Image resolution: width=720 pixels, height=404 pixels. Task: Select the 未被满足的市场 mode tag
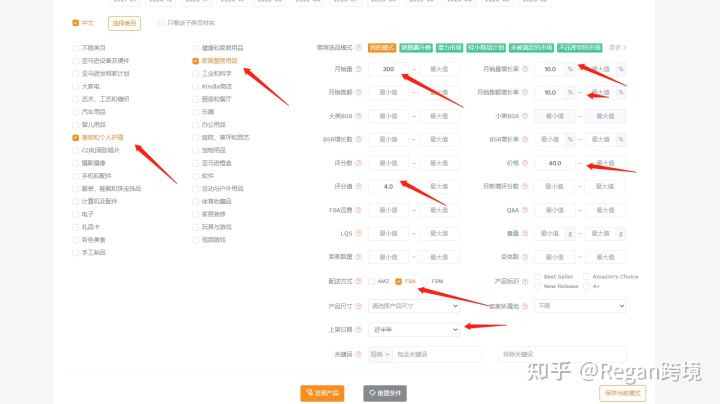click(x=531, y=47)
